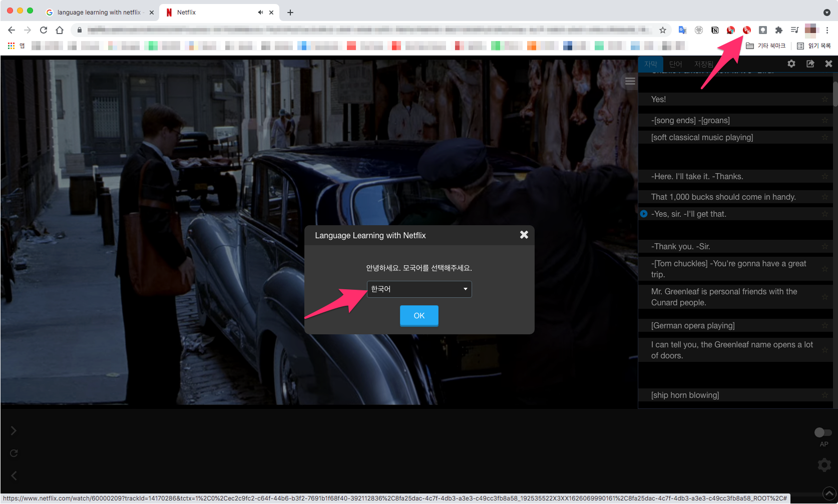Click the subtitle list scrollbar
Viewport: 838px width, 504px height.
coord(835,93)
